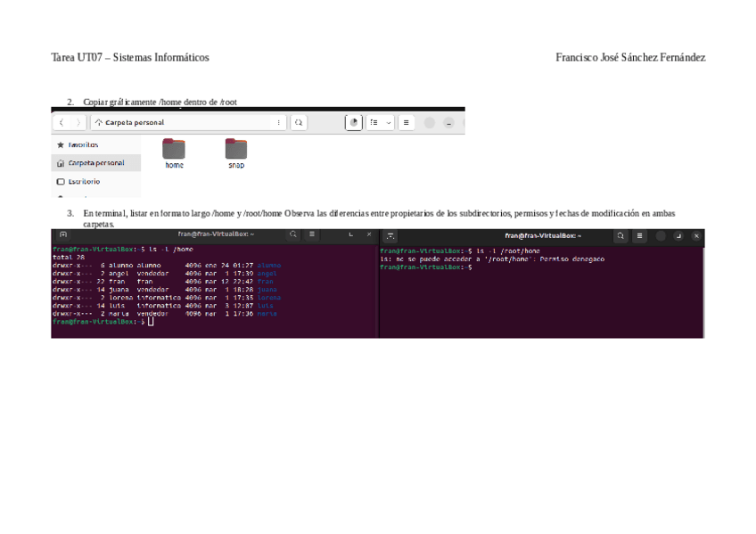Select Carpeta personal in the sidebar
The height and width of the screenshot is (534, 756).
[95, 163]
